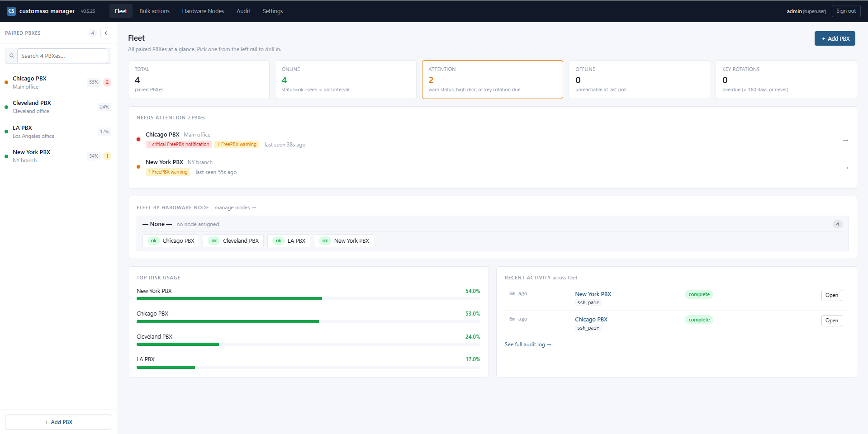Image resolution: width=868 pixels, height=434 pixels.
Task: Click the Online status card
Action: [x=346, y=80]
